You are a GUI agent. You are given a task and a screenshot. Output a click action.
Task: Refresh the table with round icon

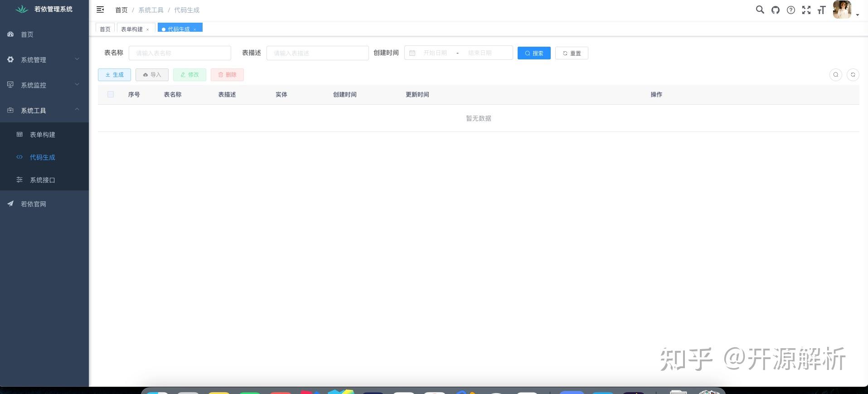point(853,75)
